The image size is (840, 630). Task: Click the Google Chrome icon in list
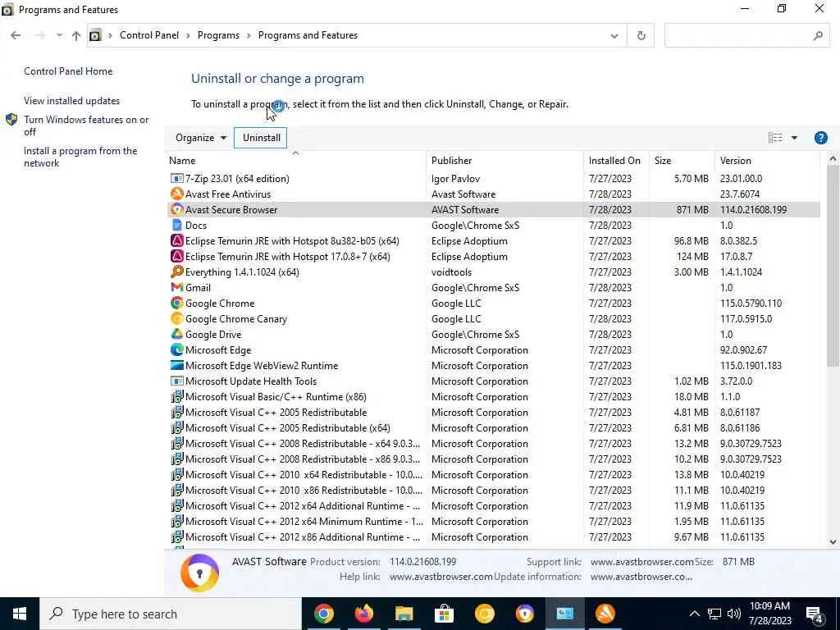point(176,304)
